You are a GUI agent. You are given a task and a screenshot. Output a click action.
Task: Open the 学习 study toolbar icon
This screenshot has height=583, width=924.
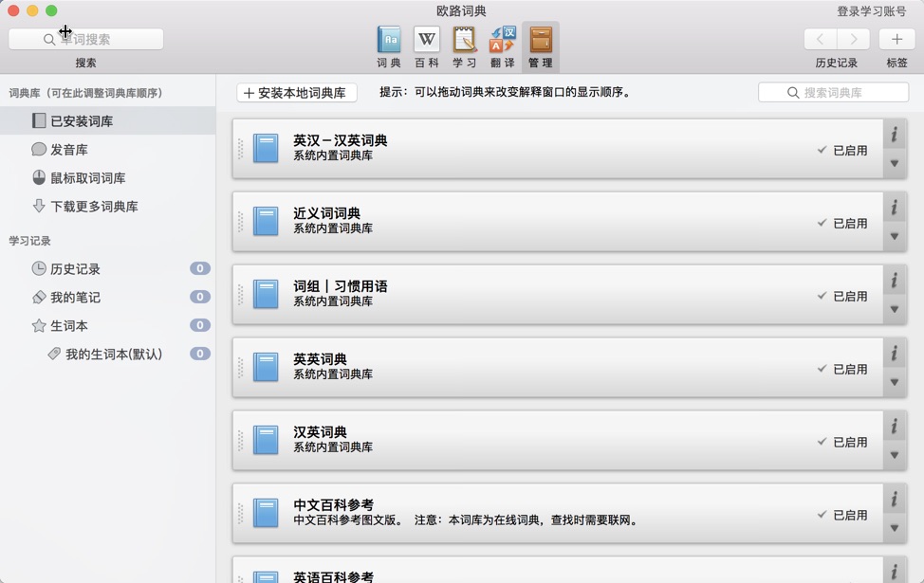tap(464, 46)
